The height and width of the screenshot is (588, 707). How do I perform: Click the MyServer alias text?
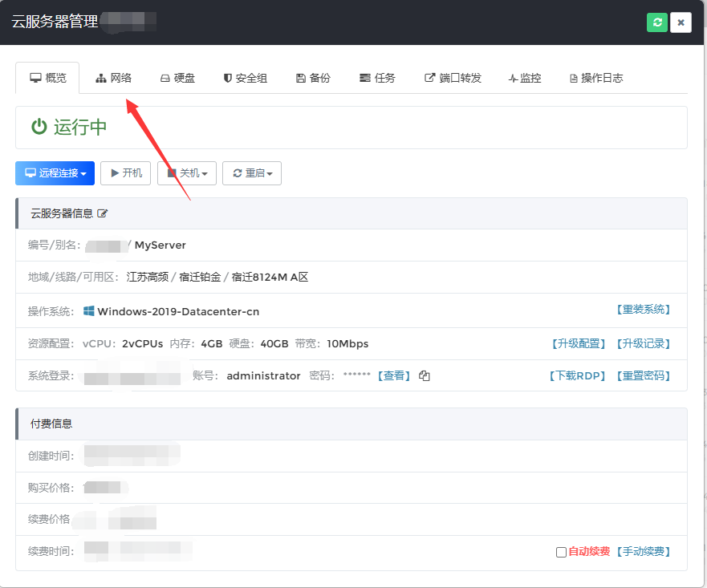click(160, 245)
